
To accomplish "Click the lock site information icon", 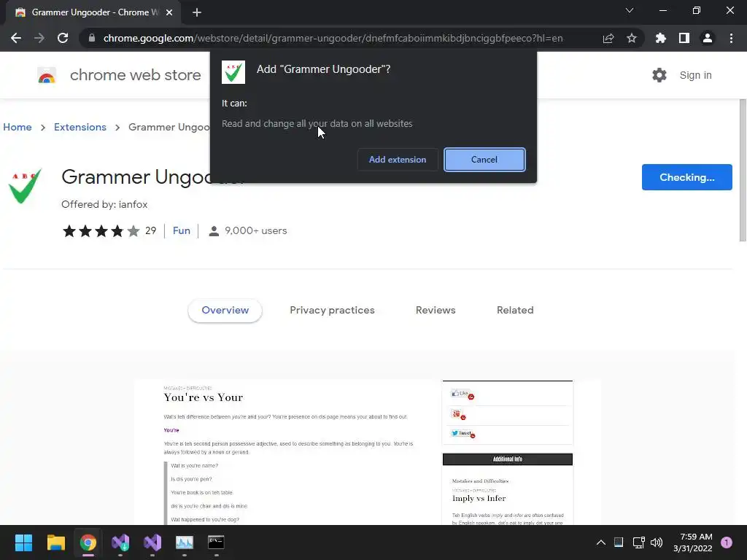I will pos(92,38).
